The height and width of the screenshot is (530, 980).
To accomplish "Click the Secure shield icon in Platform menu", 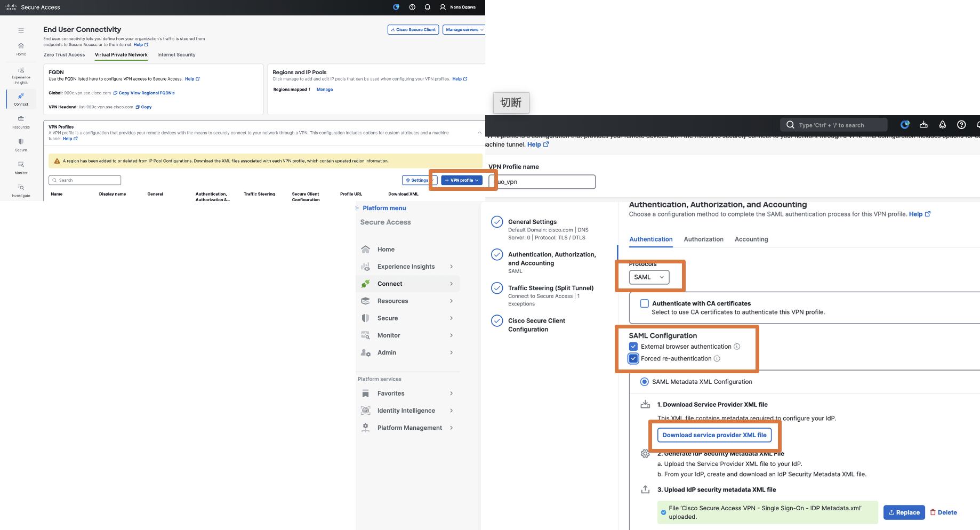I will (x=365, y=318).
